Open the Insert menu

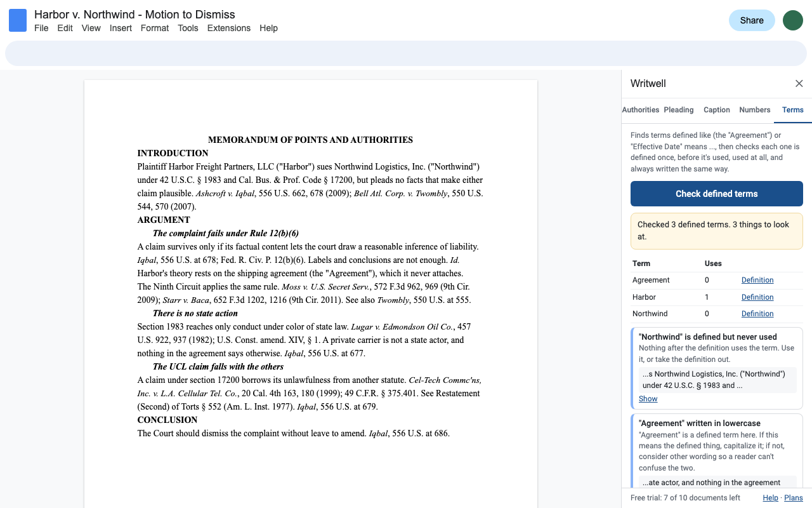coord(121,28)
